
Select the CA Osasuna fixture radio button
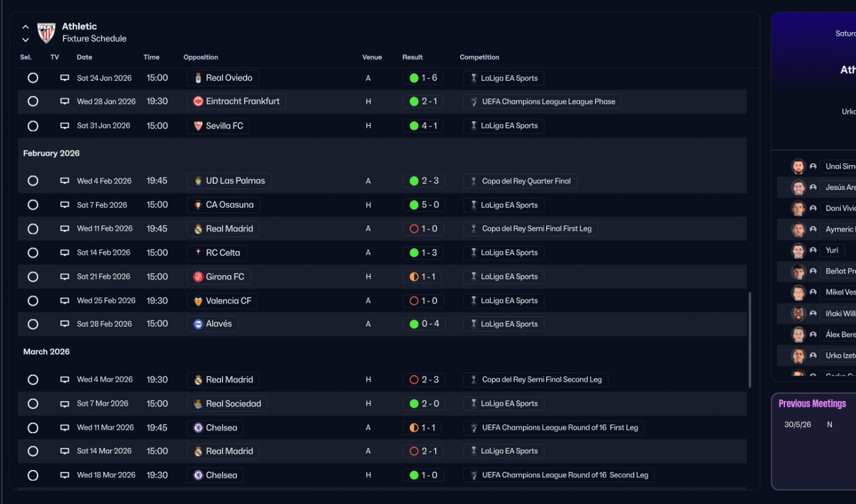point(33,205)
